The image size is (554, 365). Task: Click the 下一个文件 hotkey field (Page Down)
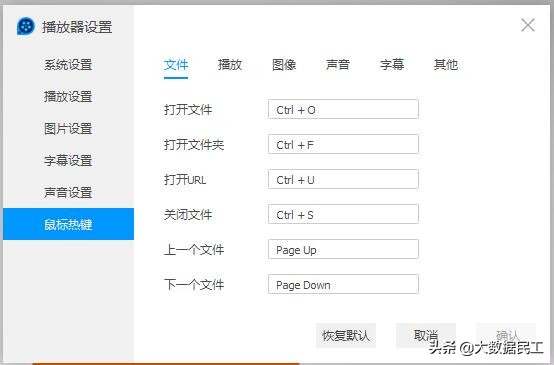tap(343, 284)
